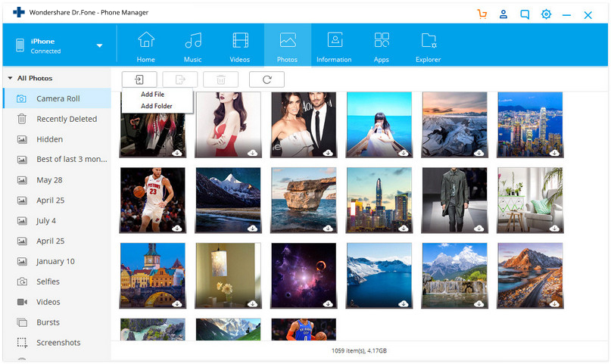Viewport: 611px width, 364px height.
Task: Select the basketball player 23 photo
Action: tap(152, 200)
